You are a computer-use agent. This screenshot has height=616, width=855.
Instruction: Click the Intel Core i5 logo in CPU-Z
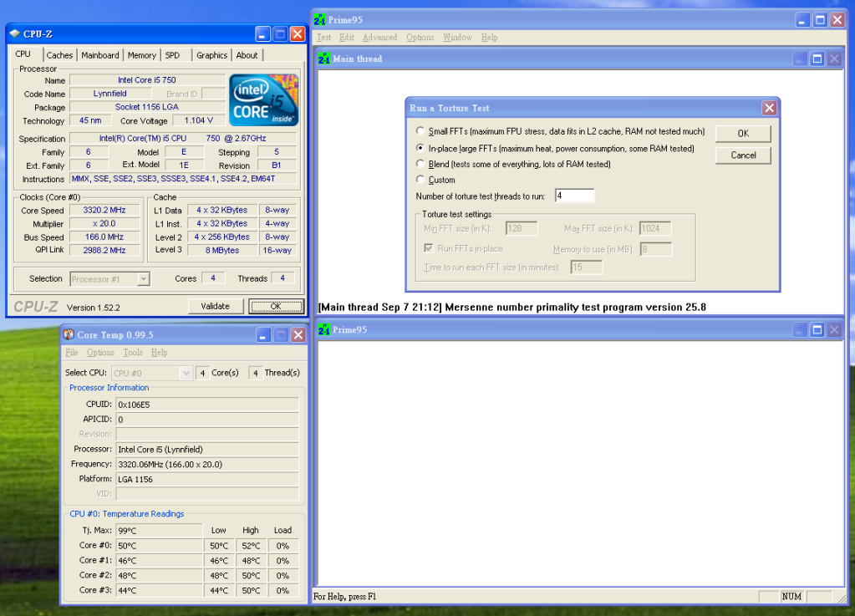tap(264, 99)
